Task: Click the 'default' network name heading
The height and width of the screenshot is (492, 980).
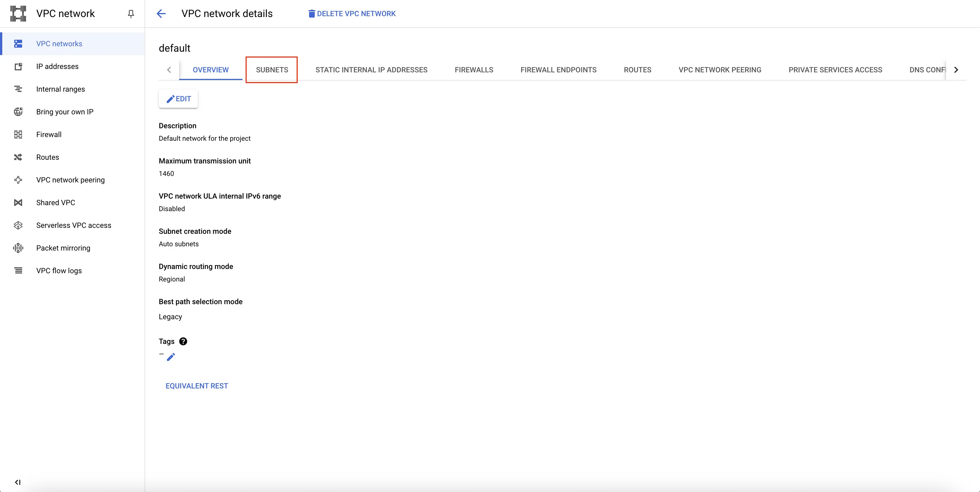Action: (175, 48)
